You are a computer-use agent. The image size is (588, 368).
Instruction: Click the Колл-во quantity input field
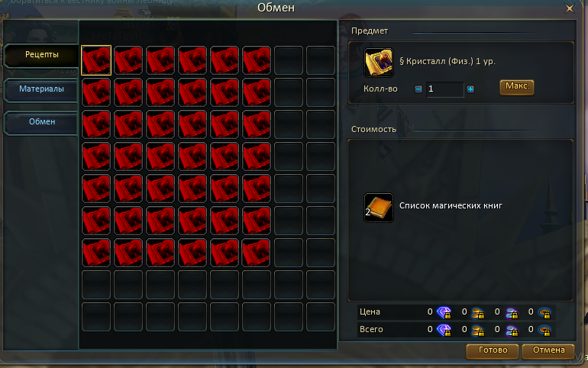click(x=444, y=89)
